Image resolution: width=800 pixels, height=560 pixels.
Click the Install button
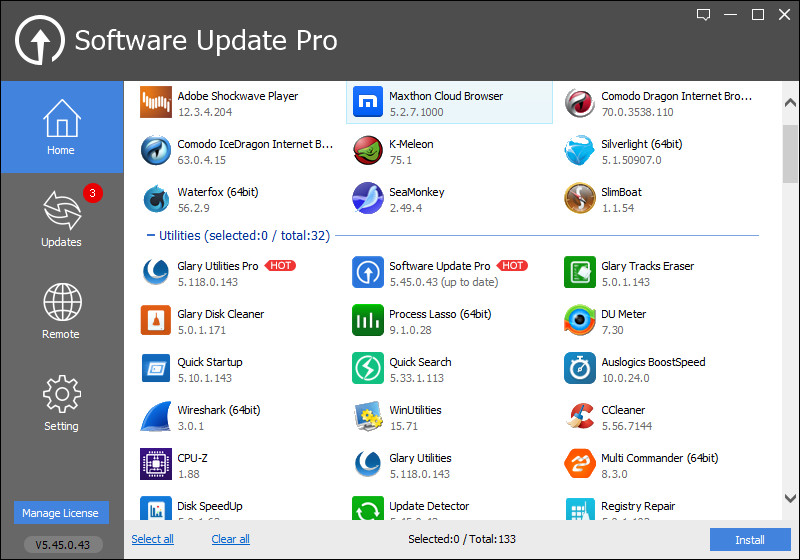[x=750, y=540]
